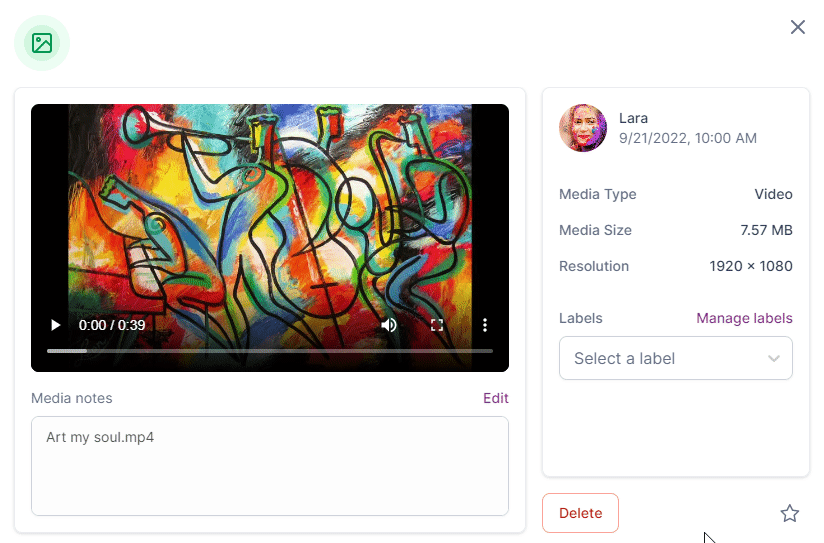Close the media details dialog
Image resolution: width=824 pixels, height=543 pixels.
coord(798,27)
